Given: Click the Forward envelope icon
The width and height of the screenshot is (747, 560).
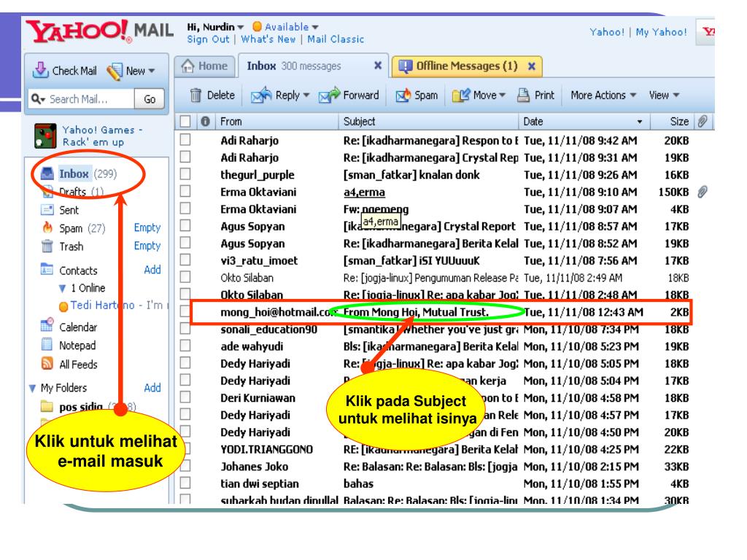Looking at the screenshot, I should coord(329,96).
